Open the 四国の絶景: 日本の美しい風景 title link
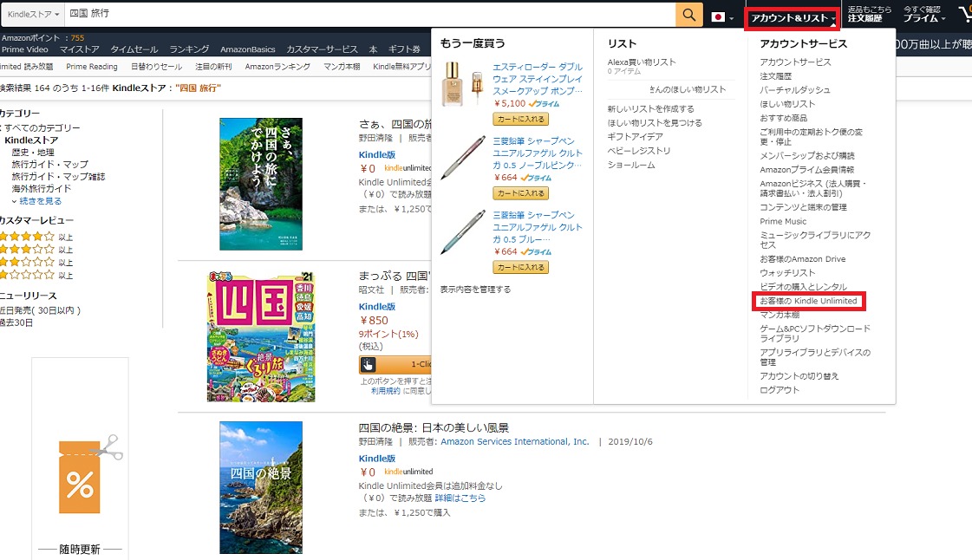 434,427
